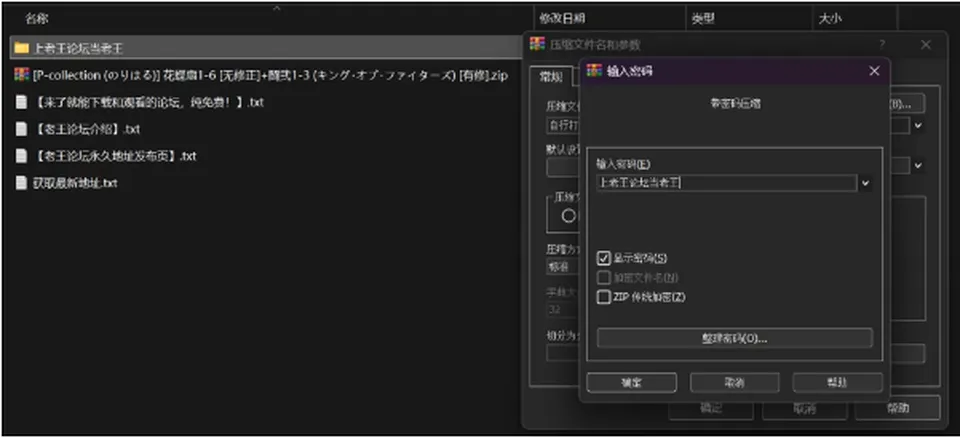Select the file 【老王论坛永久地址发布页】.txt

coord(114,156)
